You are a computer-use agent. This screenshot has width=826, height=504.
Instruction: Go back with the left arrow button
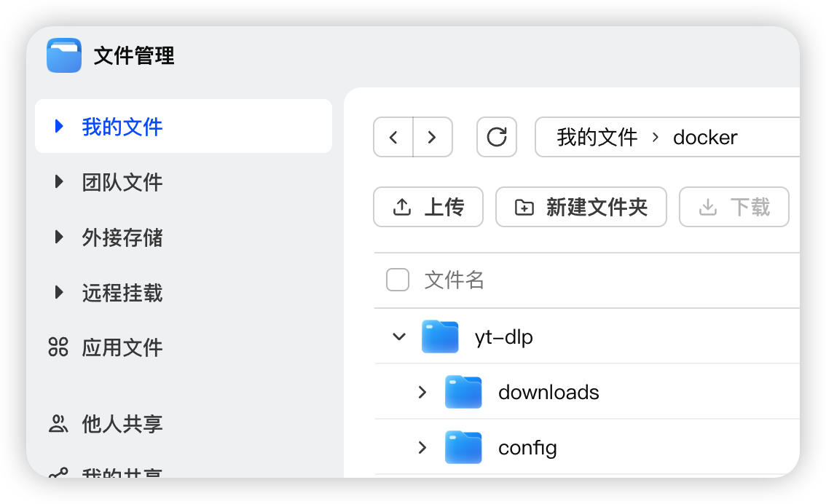[x=393, y=137]
